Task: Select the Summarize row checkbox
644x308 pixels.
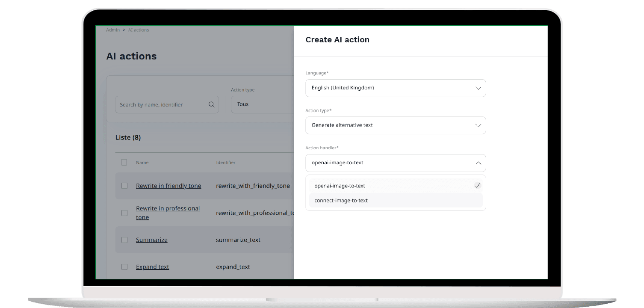Action: 124,240
